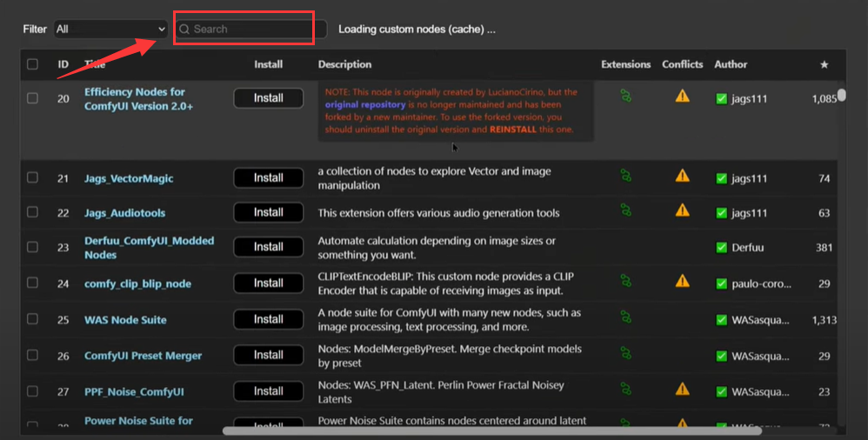Open the Efficiency Nodes for ComfyUI title link
The height and width of the screenshot is (440, 868).
(x=138, y=99)
